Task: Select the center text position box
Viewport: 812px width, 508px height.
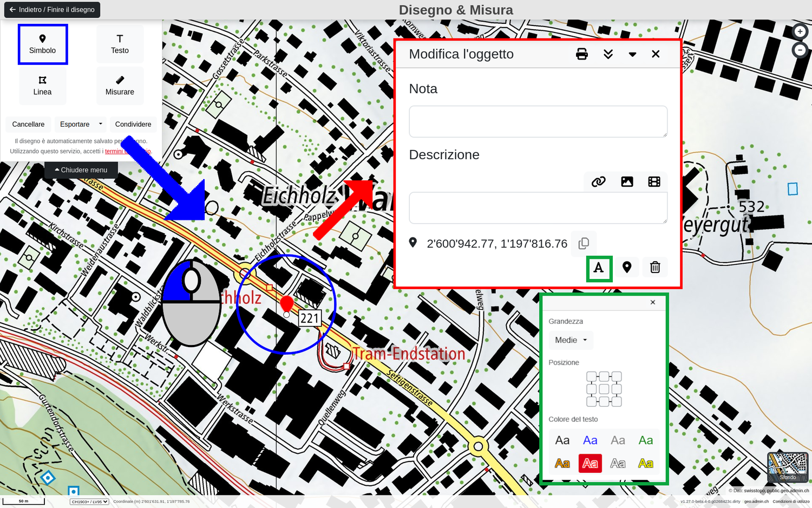Action: pos(604,389)
